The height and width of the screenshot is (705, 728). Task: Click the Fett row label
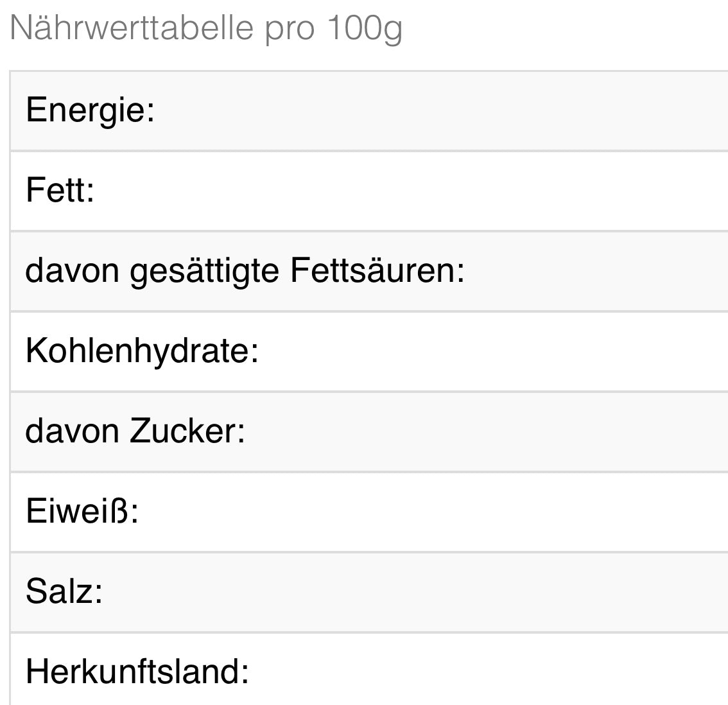[60, 190]
